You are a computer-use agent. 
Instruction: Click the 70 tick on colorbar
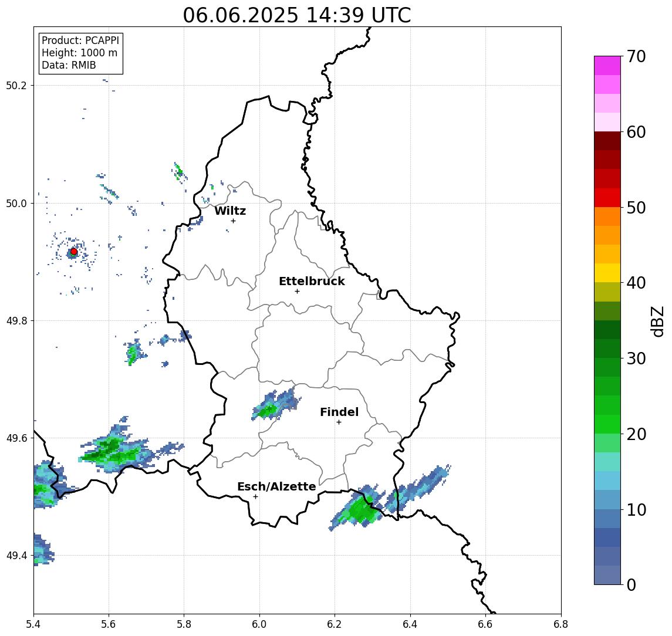coord(636,56)
